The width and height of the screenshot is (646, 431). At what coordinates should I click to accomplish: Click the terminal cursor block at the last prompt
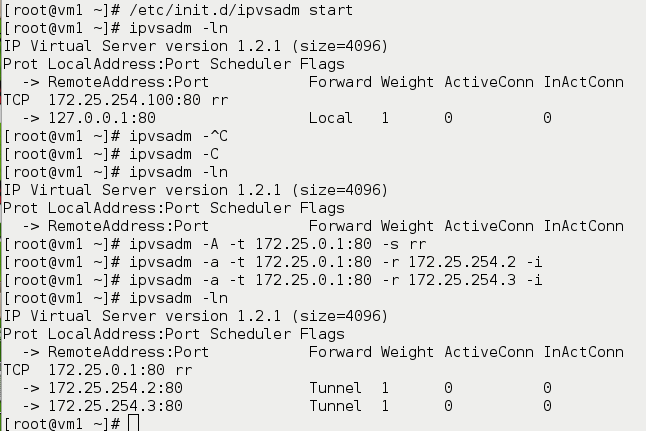point(134,423)
